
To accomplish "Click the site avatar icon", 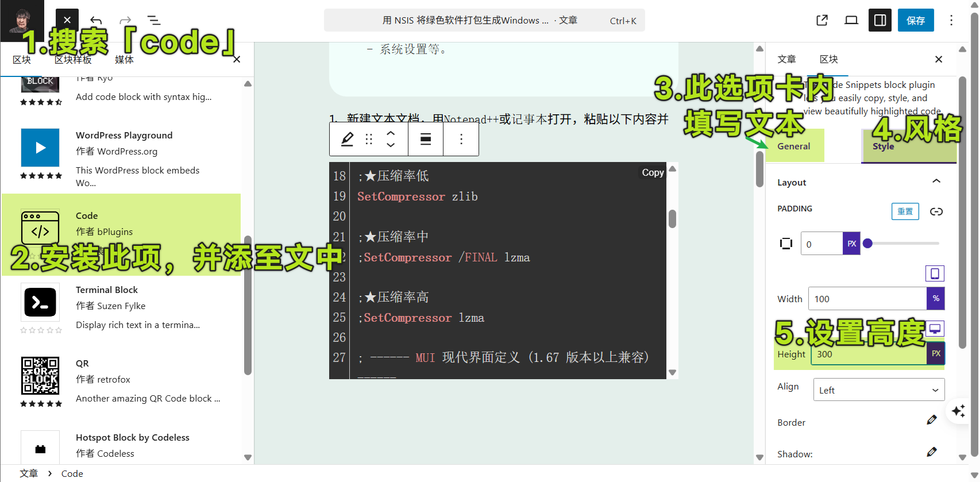I will pyautogui.click(x=22, y=21).
